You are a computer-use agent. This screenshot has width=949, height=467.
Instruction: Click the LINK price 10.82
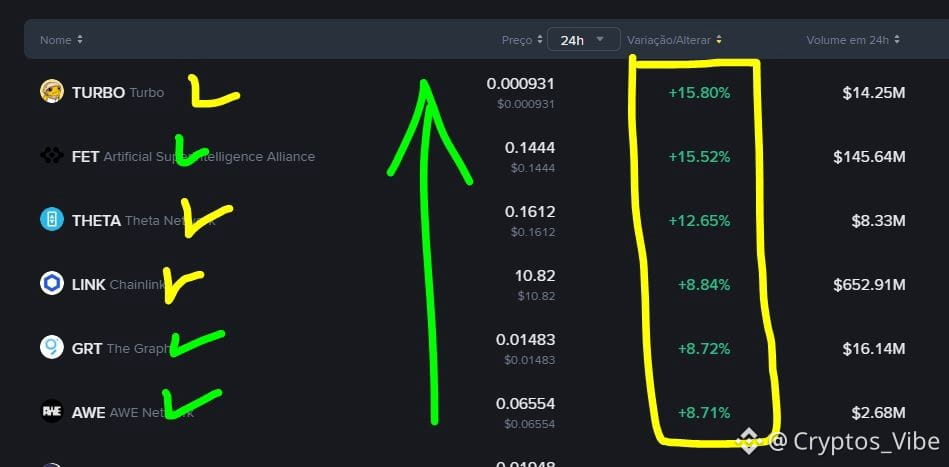point(535,276)
